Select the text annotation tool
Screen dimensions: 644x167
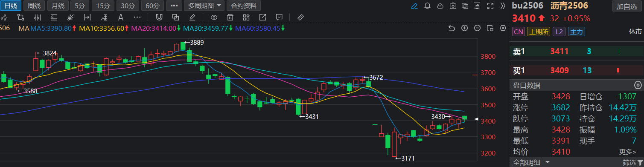click(121, 17)
